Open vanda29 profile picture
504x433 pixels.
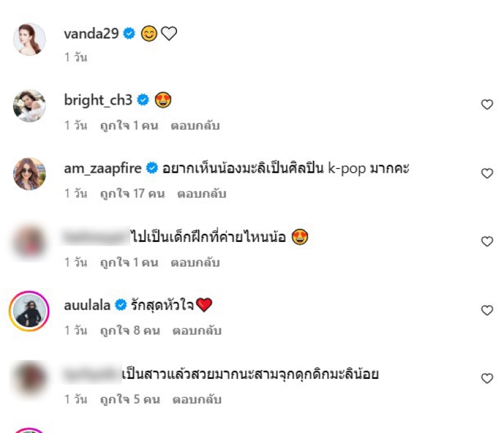coord(29,39)
